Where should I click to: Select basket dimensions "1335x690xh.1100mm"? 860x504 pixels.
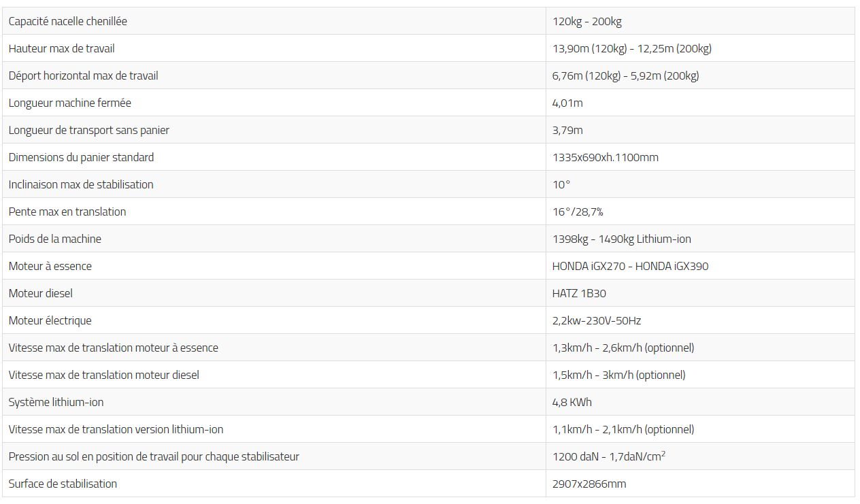tap(606, 157)
